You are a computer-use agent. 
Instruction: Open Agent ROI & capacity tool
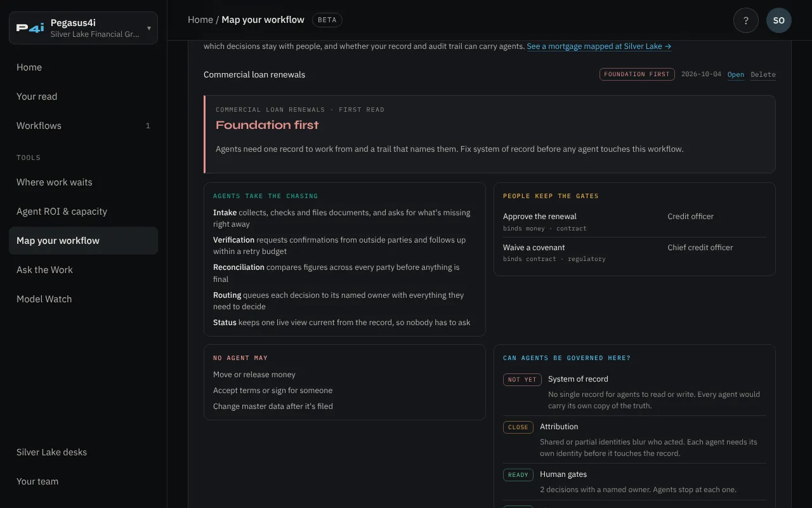tap(84, 211)
